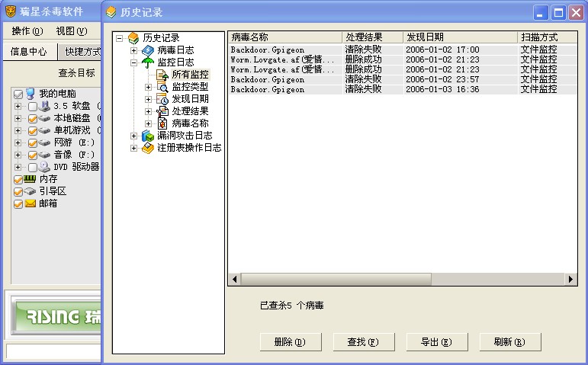This screenshot has height=365, width=588.
Task: Expand the 注册表操作日志 tree node
Action: [133, 148]
